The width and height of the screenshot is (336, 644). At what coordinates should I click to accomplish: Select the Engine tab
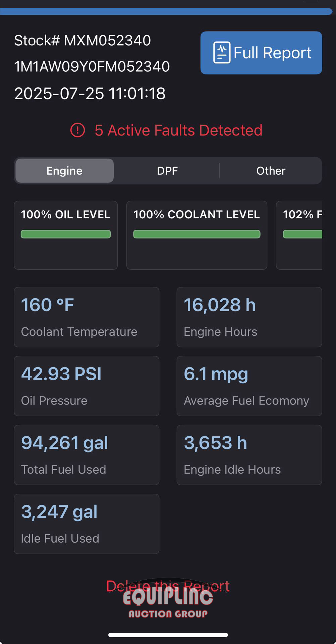(64, 171)
